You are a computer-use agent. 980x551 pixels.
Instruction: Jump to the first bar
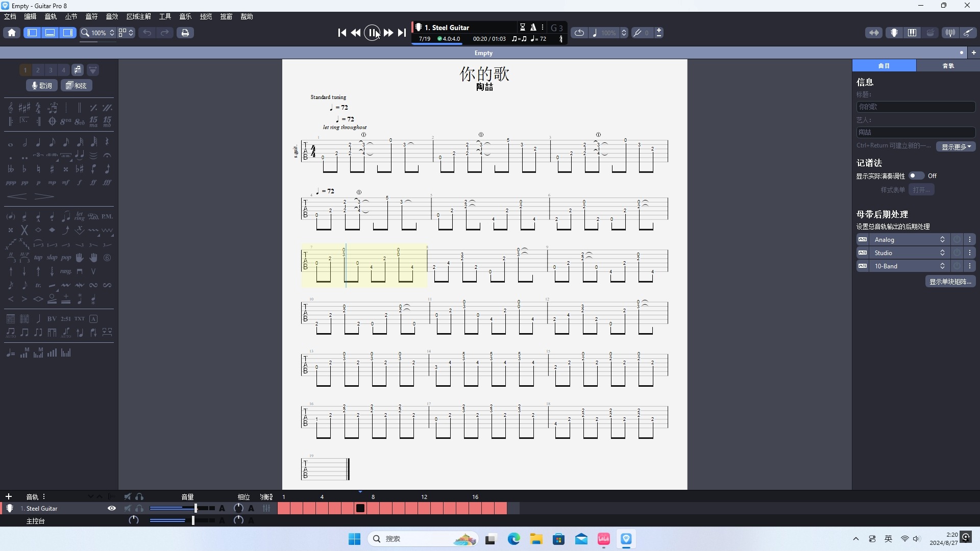point(342,33)
